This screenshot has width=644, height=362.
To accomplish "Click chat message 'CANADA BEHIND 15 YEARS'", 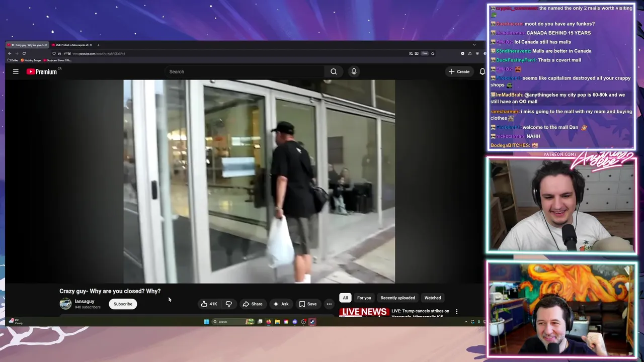I will point(558,33).
